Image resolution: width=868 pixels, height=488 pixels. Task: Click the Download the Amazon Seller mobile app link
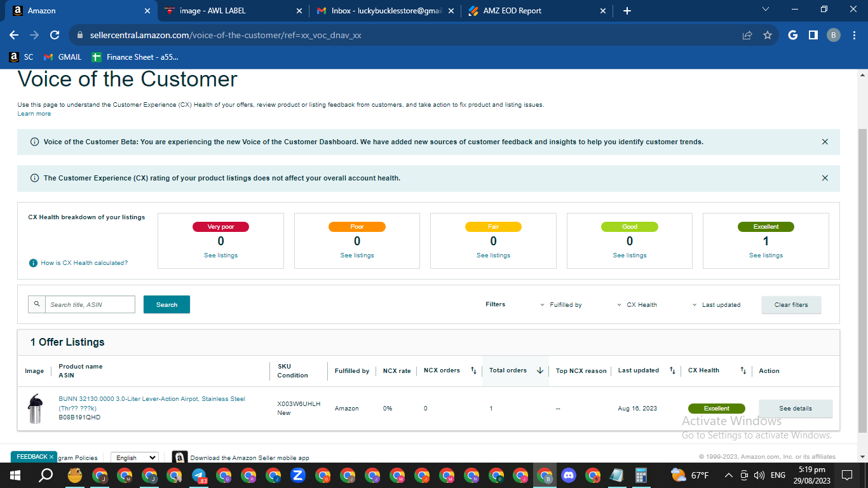pos(250,457)
